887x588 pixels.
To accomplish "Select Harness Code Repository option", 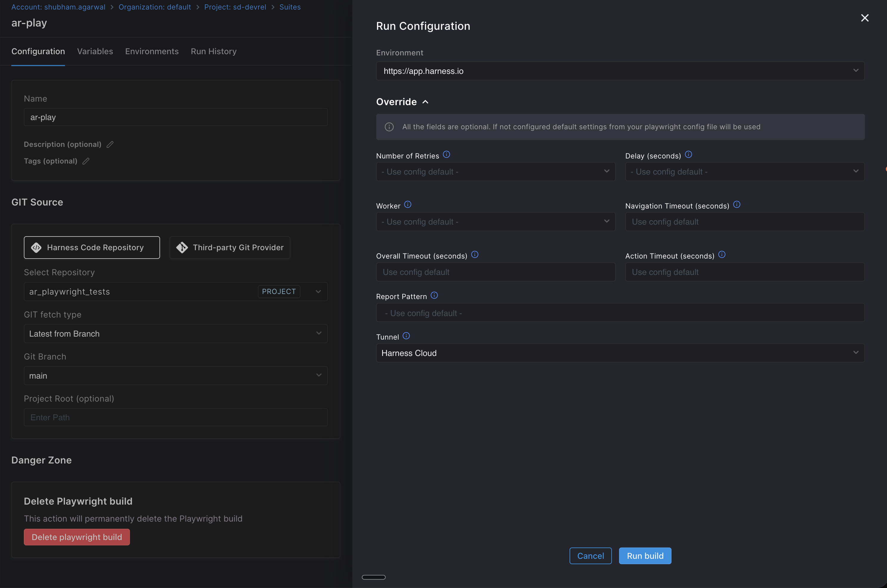I will (x=92, y=248).
